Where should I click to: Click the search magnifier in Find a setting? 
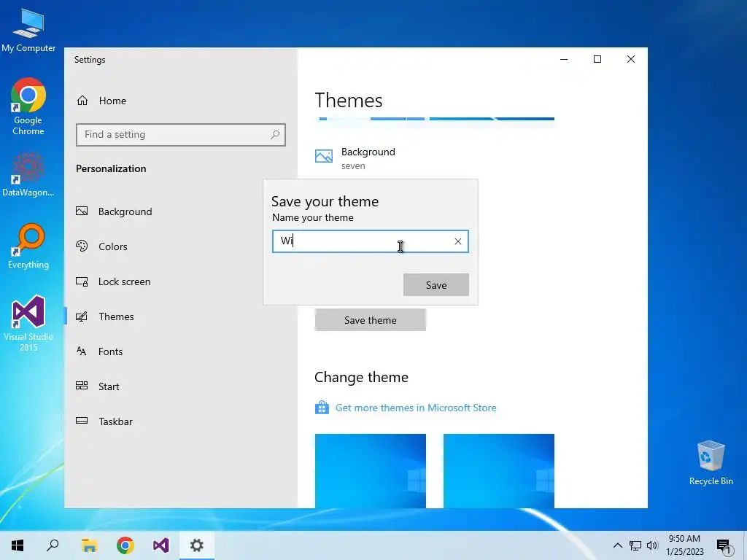point(275,135)
